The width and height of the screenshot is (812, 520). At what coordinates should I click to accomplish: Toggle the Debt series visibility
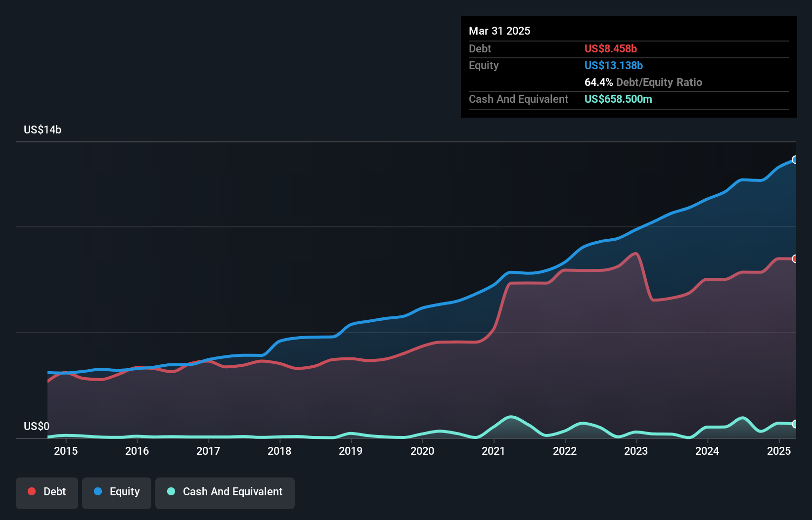pos(46,492)
